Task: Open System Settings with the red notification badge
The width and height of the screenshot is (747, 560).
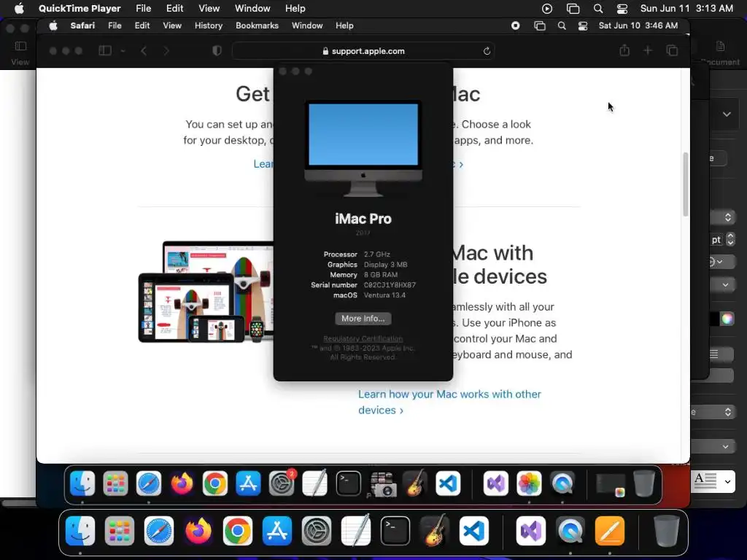Action: (282, 484)
